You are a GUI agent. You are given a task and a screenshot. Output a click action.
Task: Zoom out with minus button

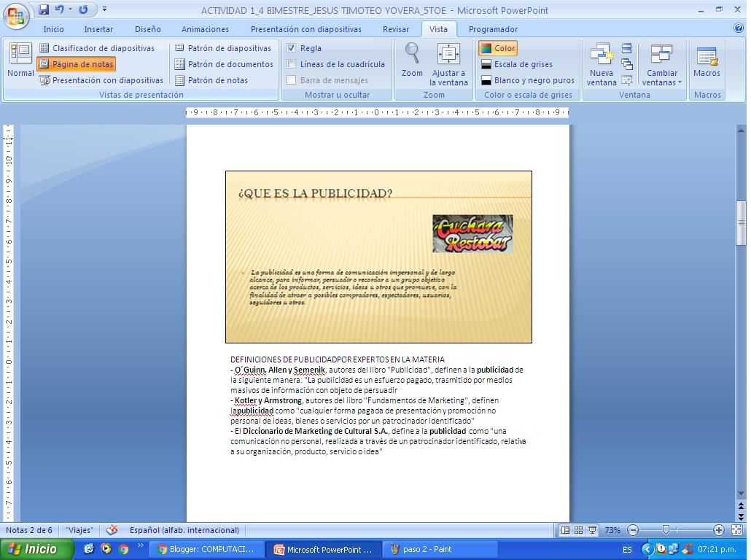633,530
